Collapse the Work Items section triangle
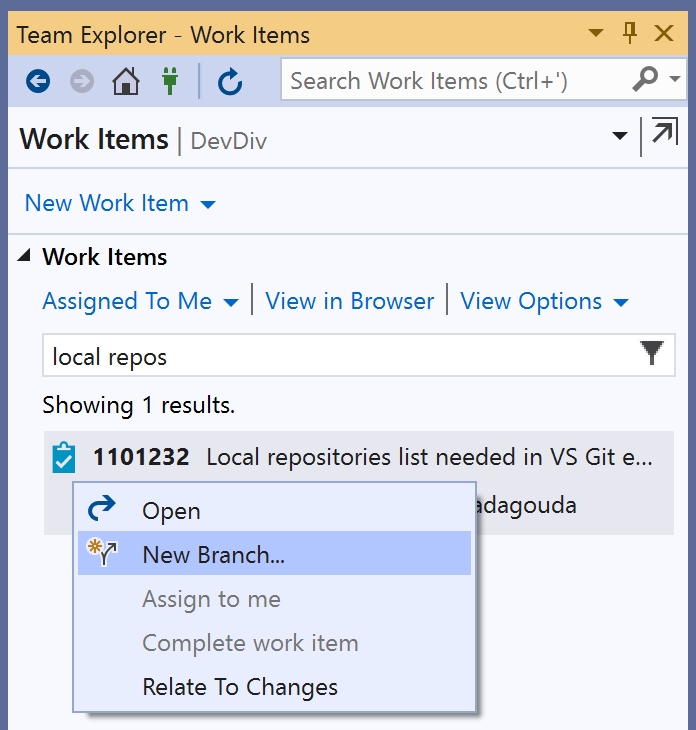 point(24,255)
